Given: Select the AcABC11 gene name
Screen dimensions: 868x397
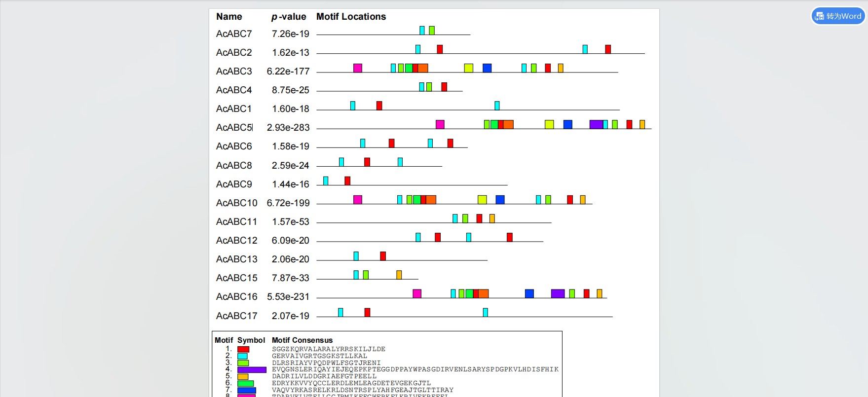Looking at the screenshot, I should click(x=237, y=222).
